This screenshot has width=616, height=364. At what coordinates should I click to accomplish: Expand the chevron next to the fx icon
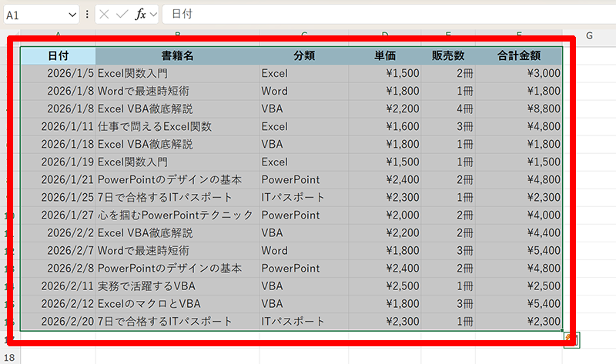152,15
